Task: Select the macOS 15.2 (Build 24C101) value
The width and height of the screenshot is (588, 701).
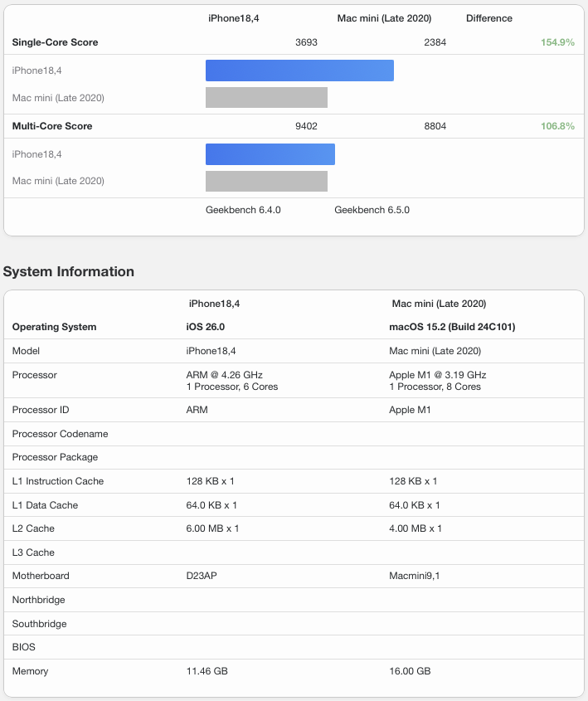Action: (x=452, y=327)
